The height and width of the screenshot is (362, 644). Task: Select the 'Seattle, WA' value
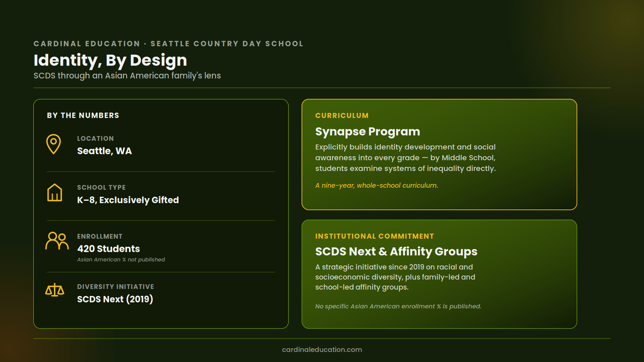click(x=104, y=151)
